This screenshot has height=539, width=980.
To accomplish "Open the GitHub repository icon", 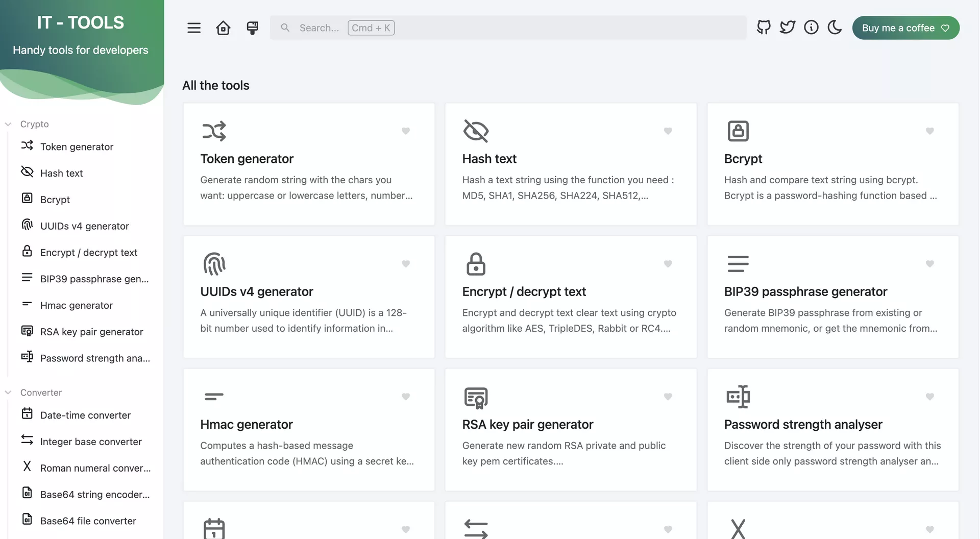I will [764, 28].
